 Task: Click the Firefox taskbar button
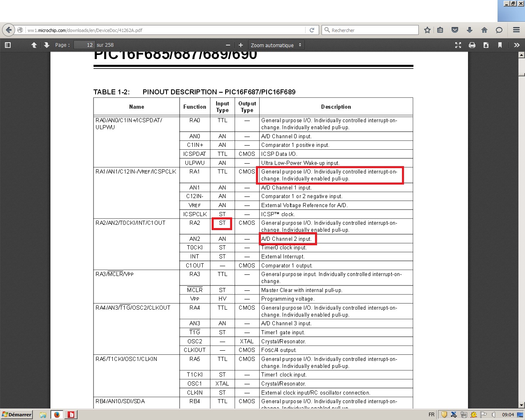pos(57,415)
